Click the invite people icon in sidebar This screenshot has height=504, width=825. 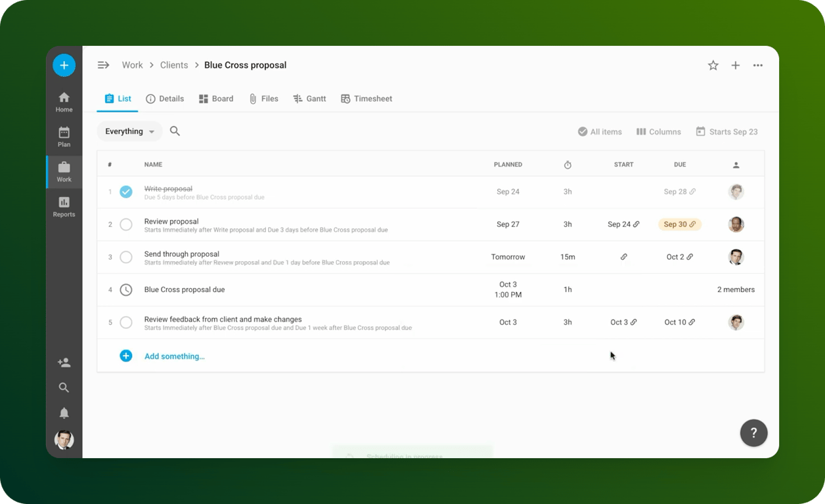point(64,362)
